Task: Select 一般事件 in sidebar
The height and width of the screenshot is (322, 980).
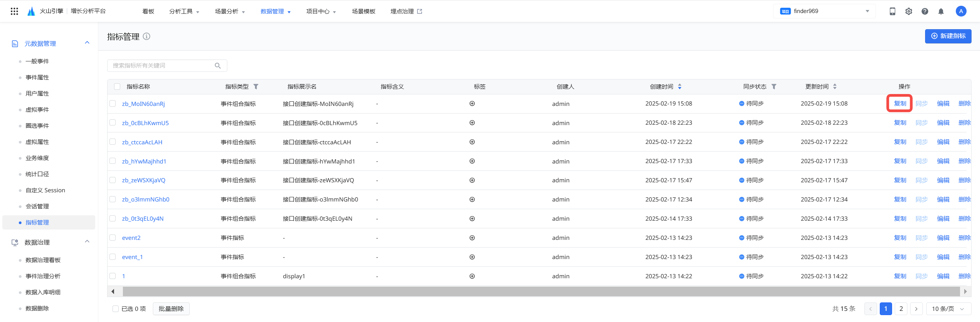Action: click(37, 61)
